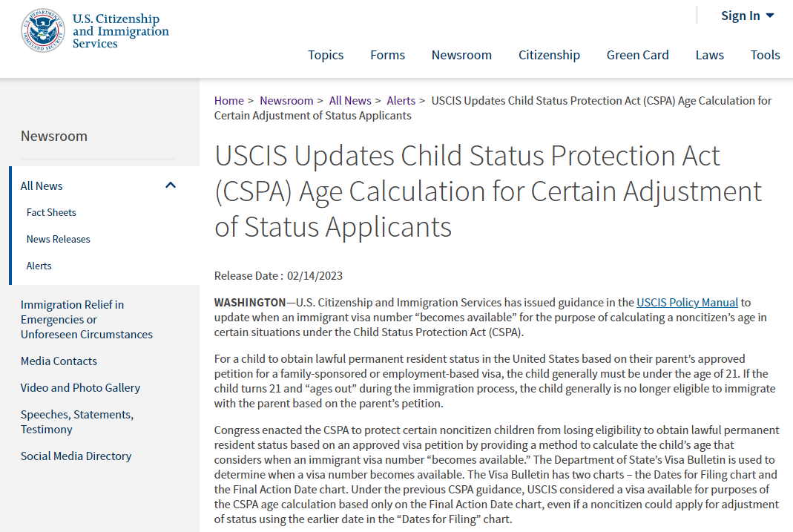This screenshot has height=532, width=793.
Task: Open the Forms menu
Action: 387,55
